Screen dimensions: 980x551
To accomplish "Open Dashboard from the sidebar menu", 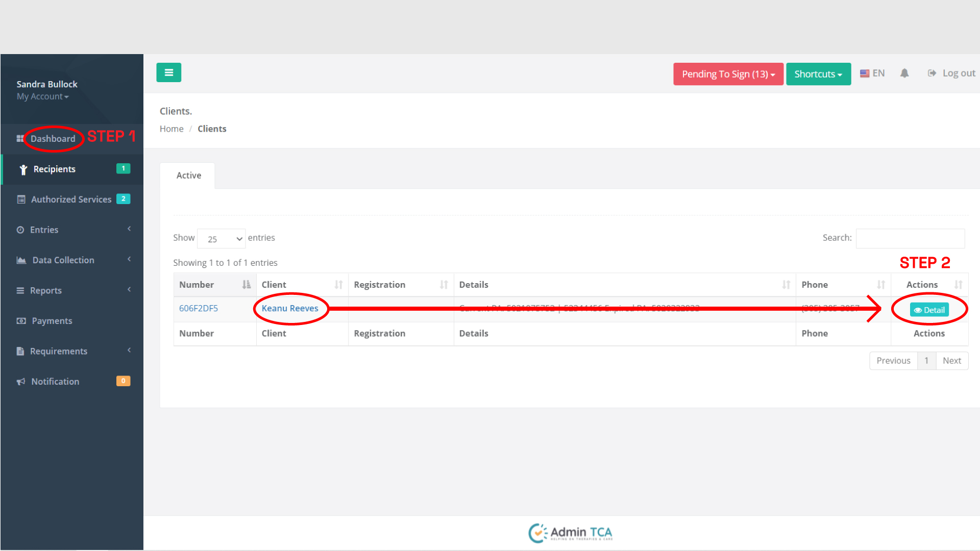I will 53,138.
